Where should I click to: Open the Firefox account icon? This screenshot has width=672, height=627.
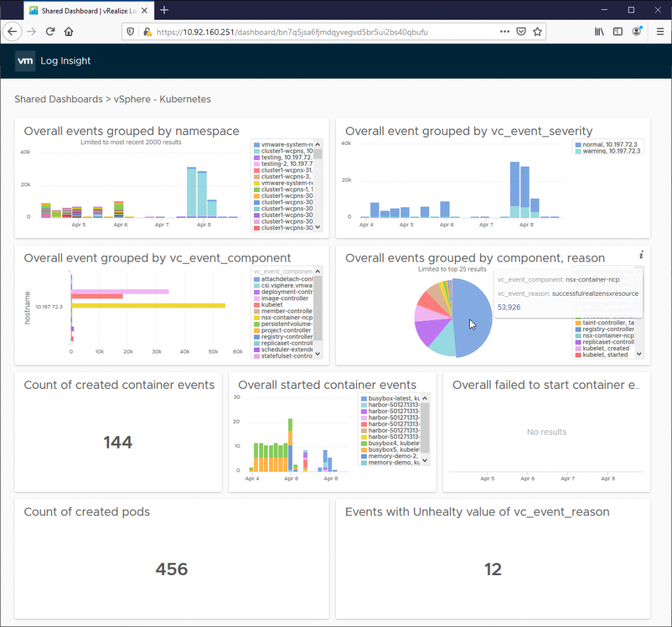point(637,31)
